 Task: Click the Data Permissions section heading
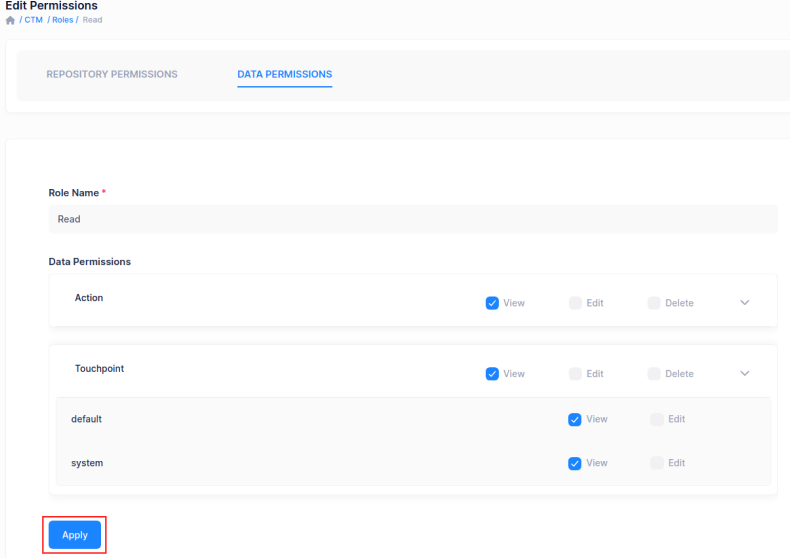pos(90,261)
